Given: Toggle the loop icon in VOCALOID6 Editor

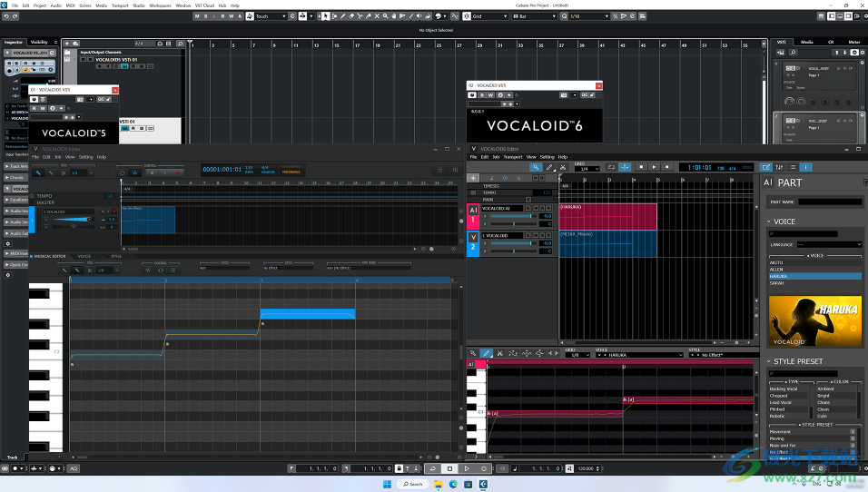Looking at the screenshot, I should point(611,167).
